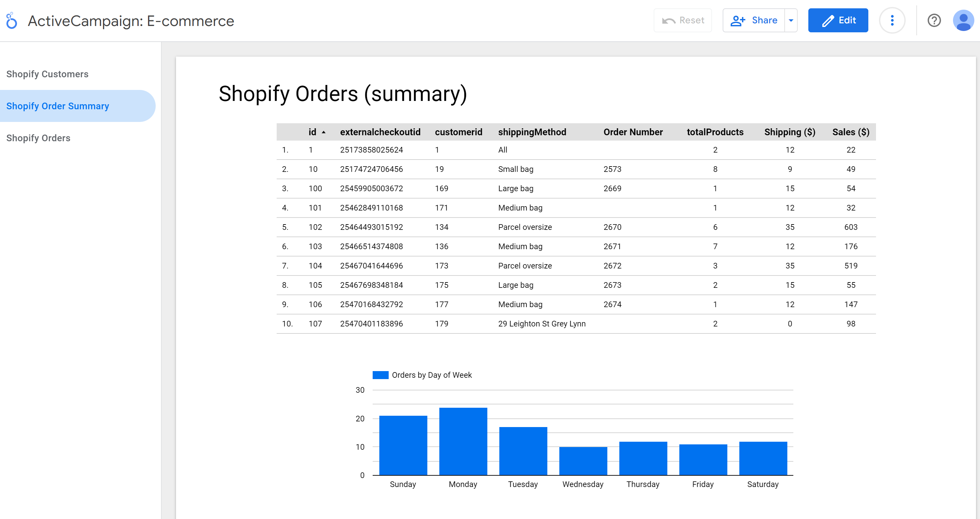Select the Monday bar in chart

tap(463, 441)
